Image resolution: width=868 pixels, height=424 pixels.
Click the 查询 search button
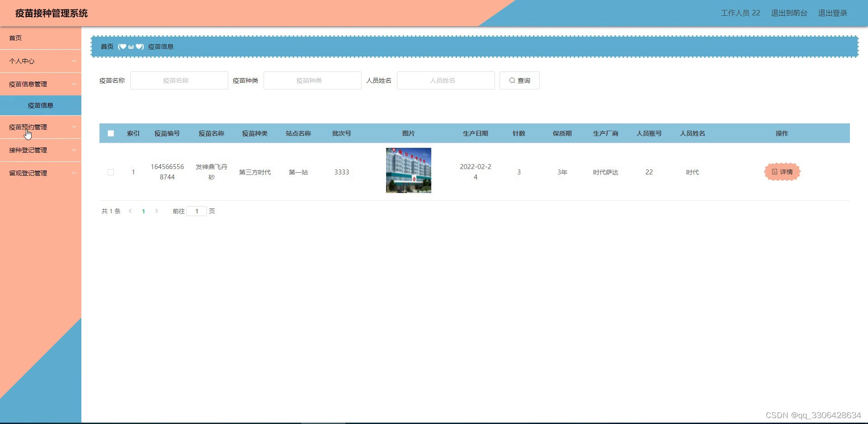[x=519, y=80]
